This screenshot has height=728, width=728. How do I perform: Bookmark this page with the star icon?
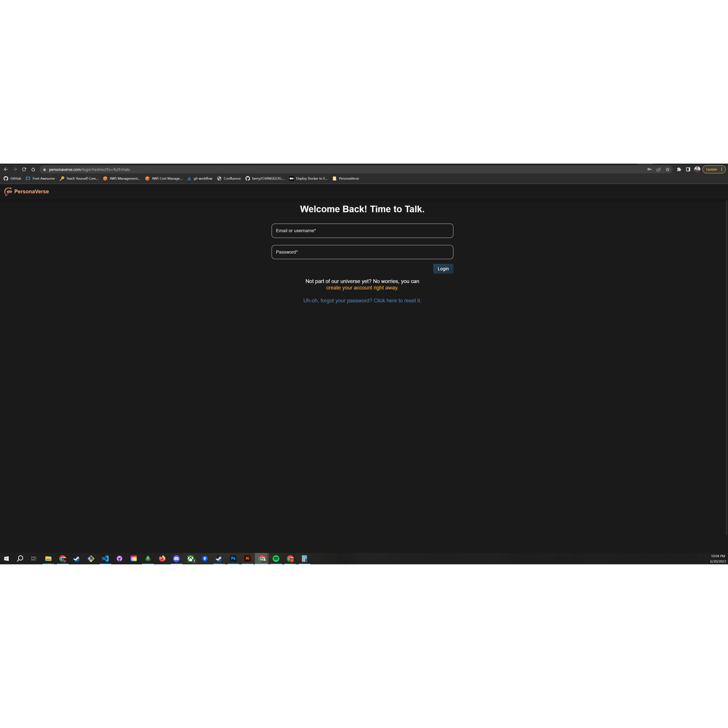click(x=668, y=169)
